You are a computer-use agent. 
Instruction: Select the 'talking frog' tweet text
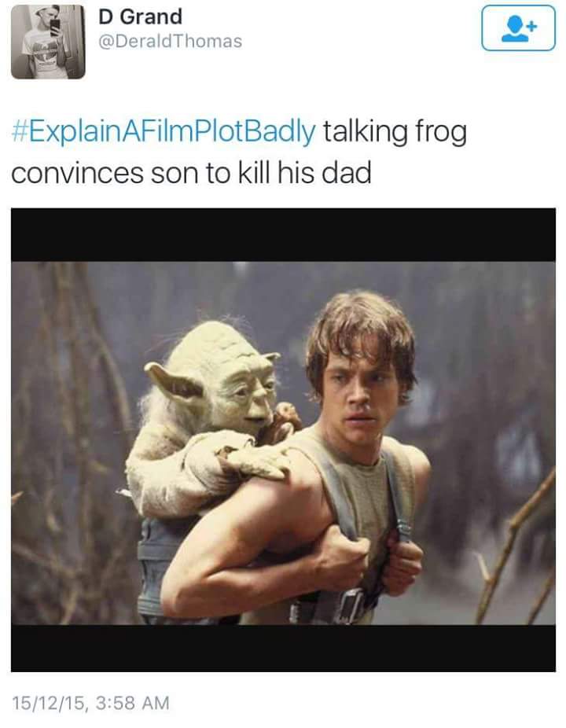(x=395, y=132)
